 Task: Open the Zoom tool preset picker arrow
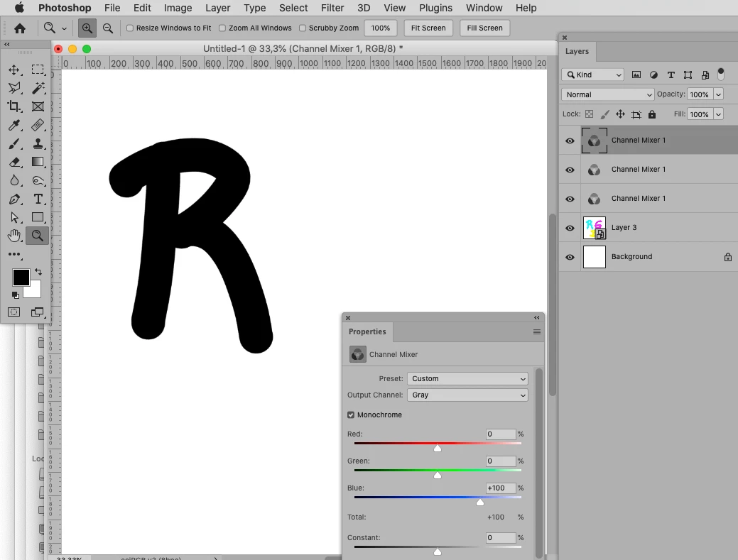click(x=64, y=28)
